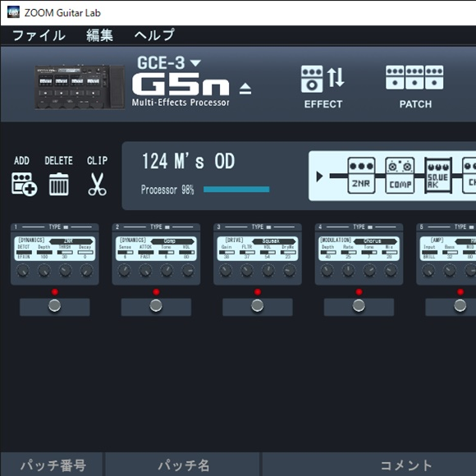Adjust slot 5 amp Input knob
This screenshot has width=476, height=476.
(x=428, y=271)
